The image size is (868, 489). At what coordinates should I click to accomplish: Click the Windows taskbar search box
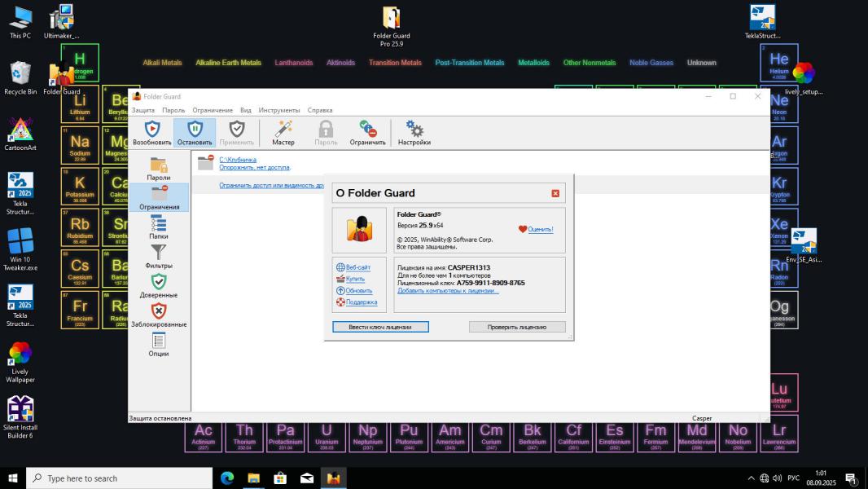click(x=119, y=478)
